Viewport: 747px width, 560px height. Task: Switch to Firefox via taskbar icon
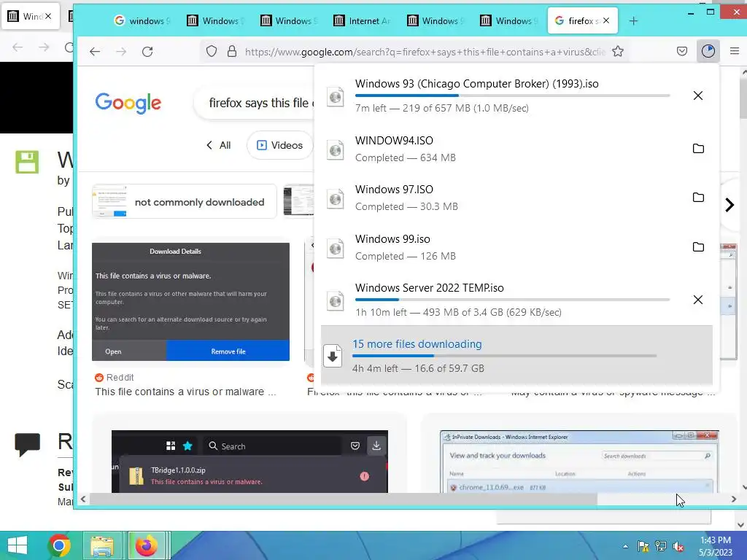click(146, 545)
